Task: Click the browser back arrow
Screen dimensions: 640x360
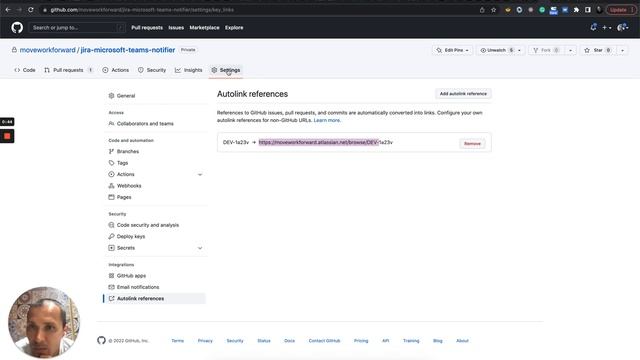Action: click(x=8, y=9)
